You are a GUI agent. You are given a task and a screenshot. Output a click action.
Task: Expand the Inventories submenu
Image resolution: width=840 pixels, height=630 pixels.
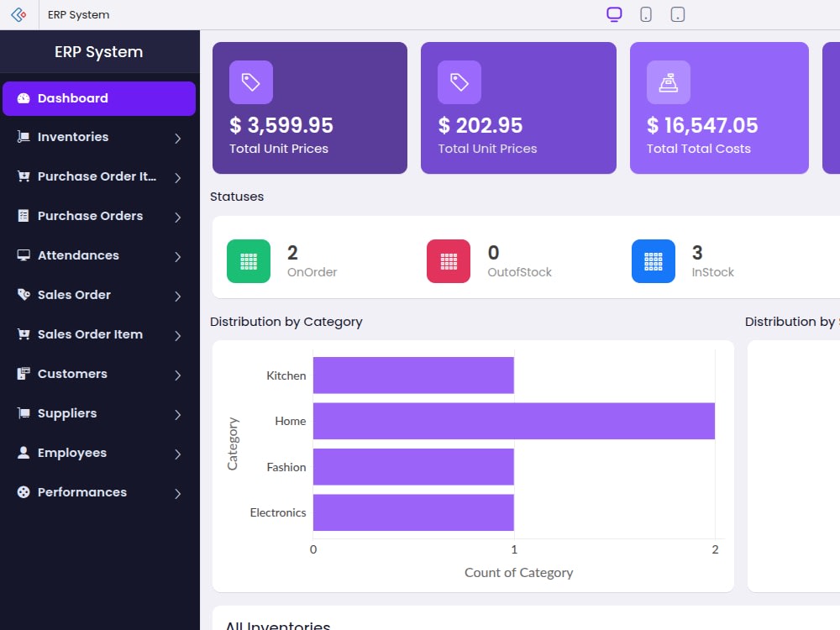point(176,137)
